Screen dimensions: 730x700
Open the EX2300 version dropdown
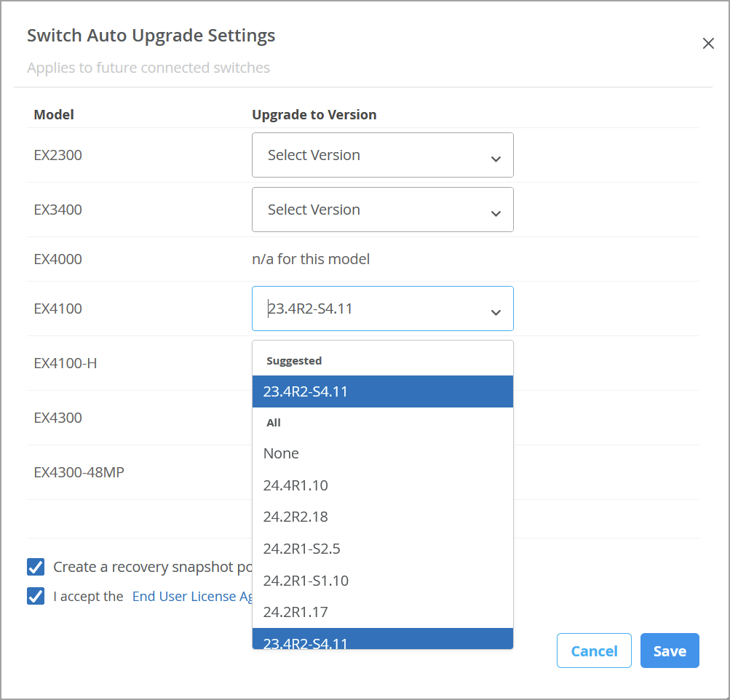pyautogui.click(x=382, y=155)
